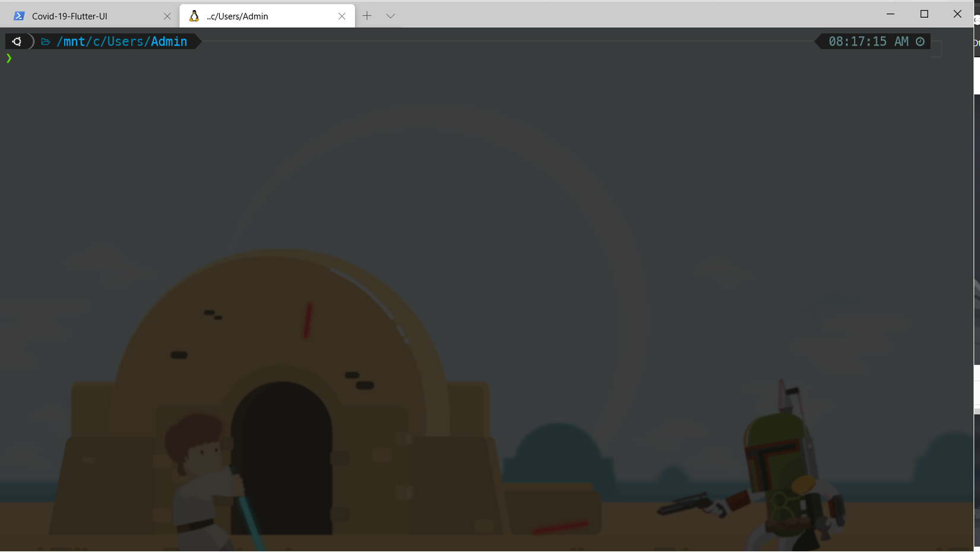Close the terminal window
The width and height of the screenshot is (980, 552).
click(x=957, y=14)
